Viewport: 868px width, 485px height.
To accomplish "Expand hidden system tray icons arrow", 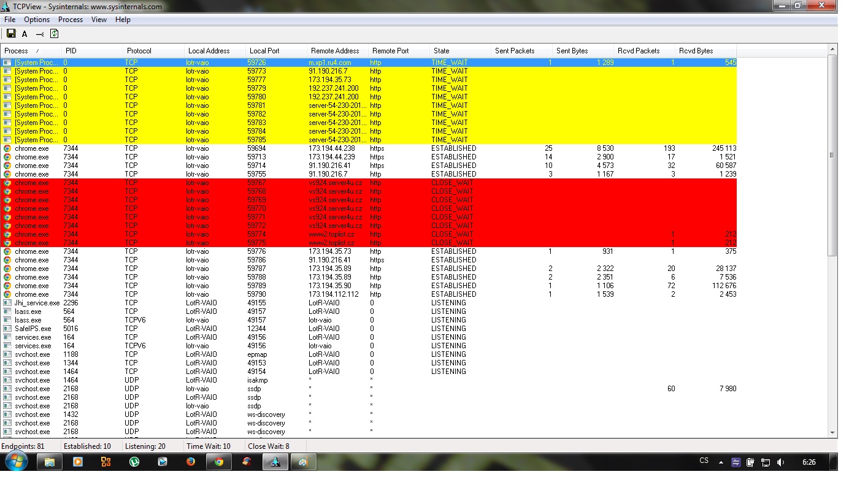I will [x=721, y=462].
